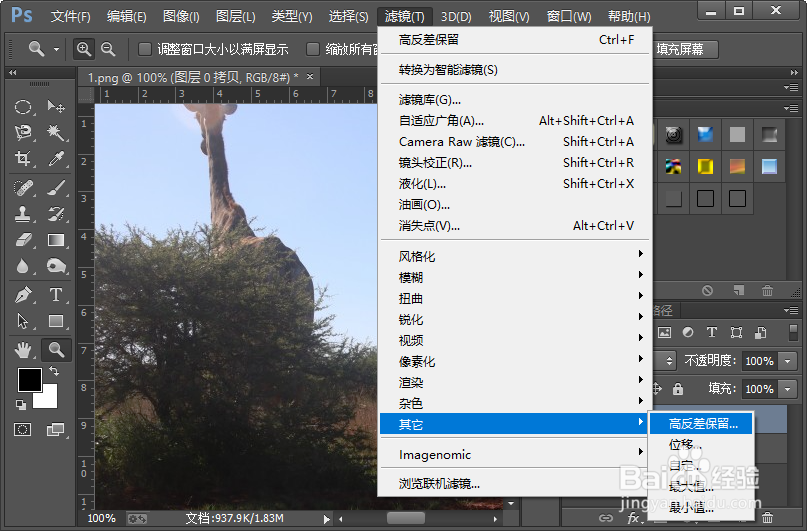807x531 pixels.
Task: Select the Zoom tool in toolbox
Action: (x=56, y=350)
